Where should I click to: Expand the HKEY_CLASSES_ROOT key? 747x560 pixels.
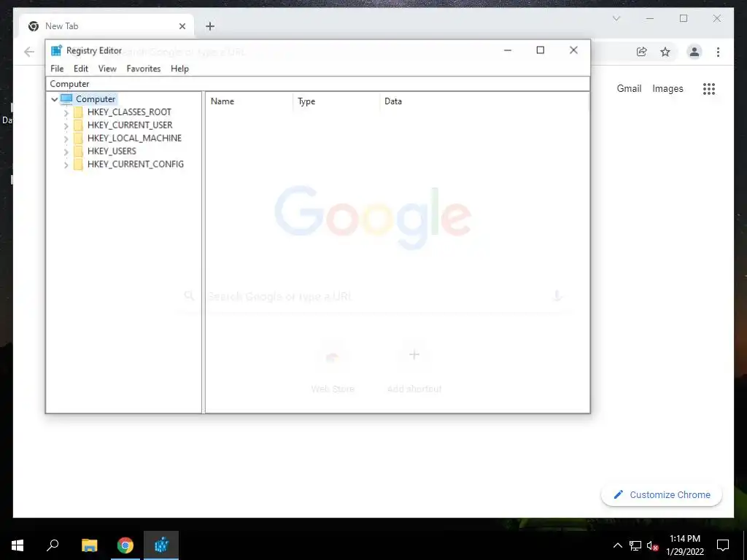66,112
